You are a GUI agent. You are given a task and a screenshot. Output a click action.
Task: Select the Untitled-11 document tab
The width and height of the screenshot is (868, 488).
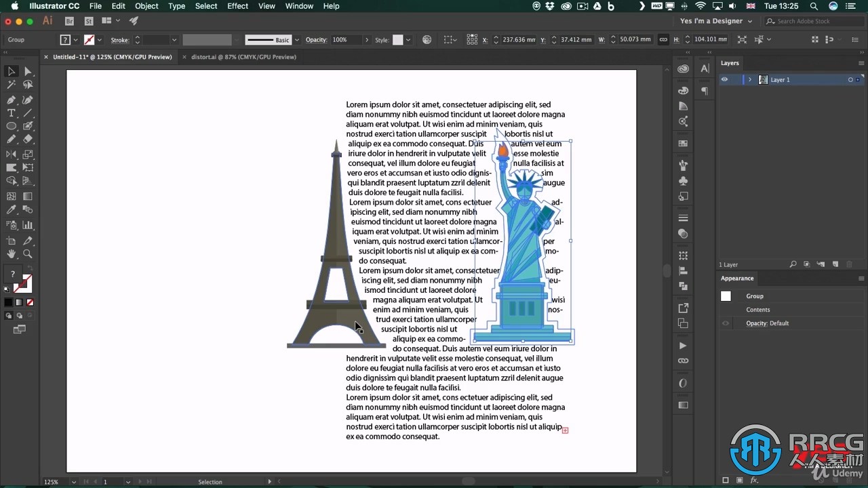click(112, 57)
